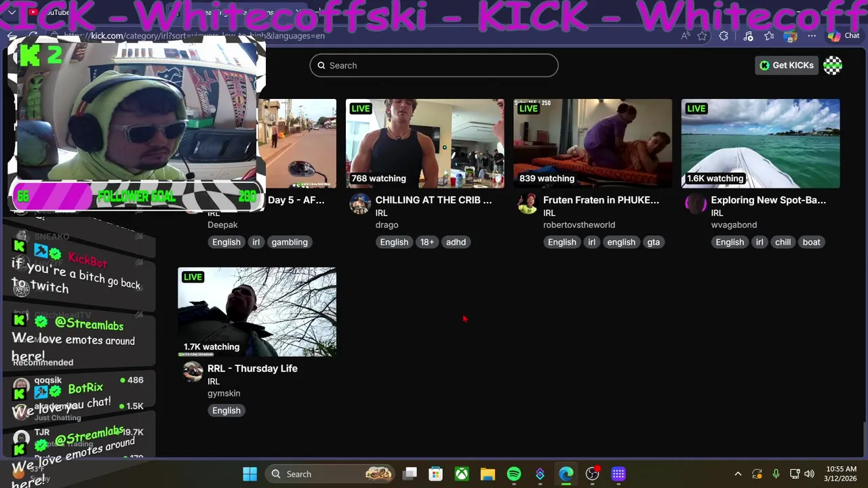Click the Fruten Fraten in PHUKE title
The width and height of the screenshot is (868, 488).
[601, 200]
